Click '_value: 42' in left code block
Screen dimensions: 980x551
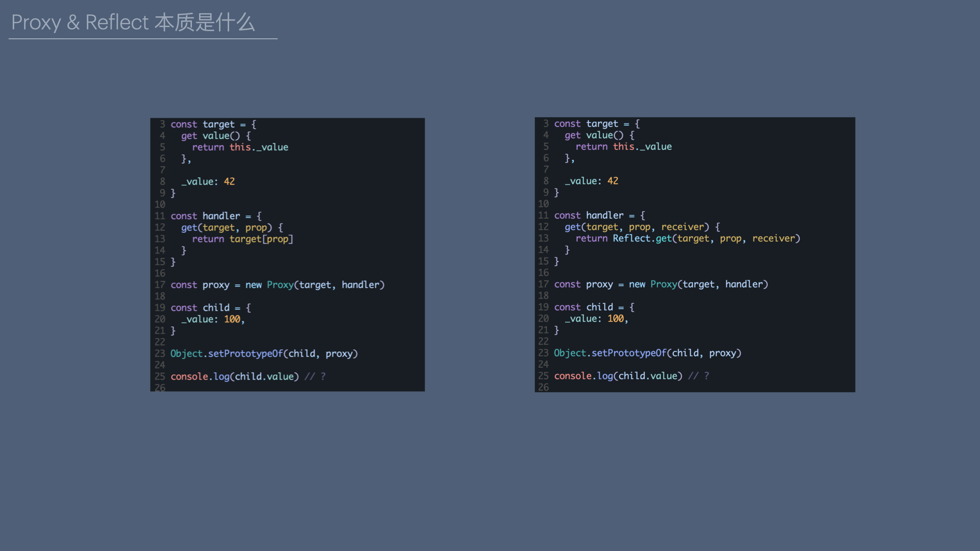[x=208, y=182]
